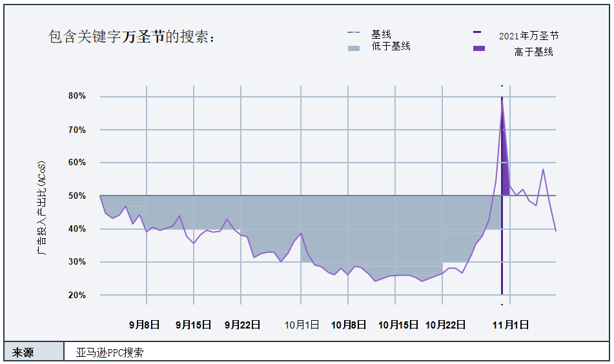Click the purple spike peak near 80%
614x364 pixels.
click(x=502, y=100)
